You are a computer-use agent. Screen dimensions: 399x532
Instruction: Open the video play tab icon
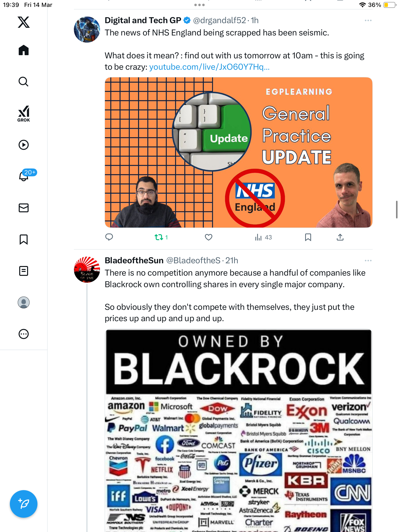click(x=24, y=145)
